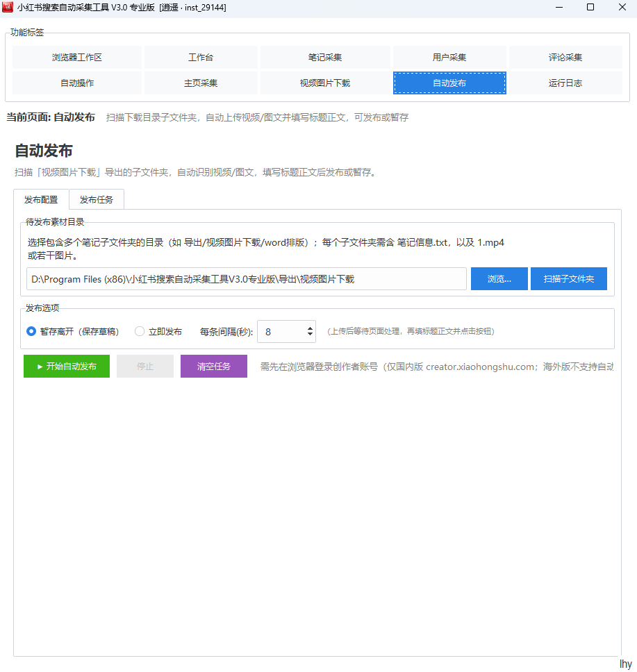The height and width of the screenshot is (672, 637).
Task: Click the creator.xiaohongshu.com login hint text
Action: pyautogui.click(x=437, y=367)
